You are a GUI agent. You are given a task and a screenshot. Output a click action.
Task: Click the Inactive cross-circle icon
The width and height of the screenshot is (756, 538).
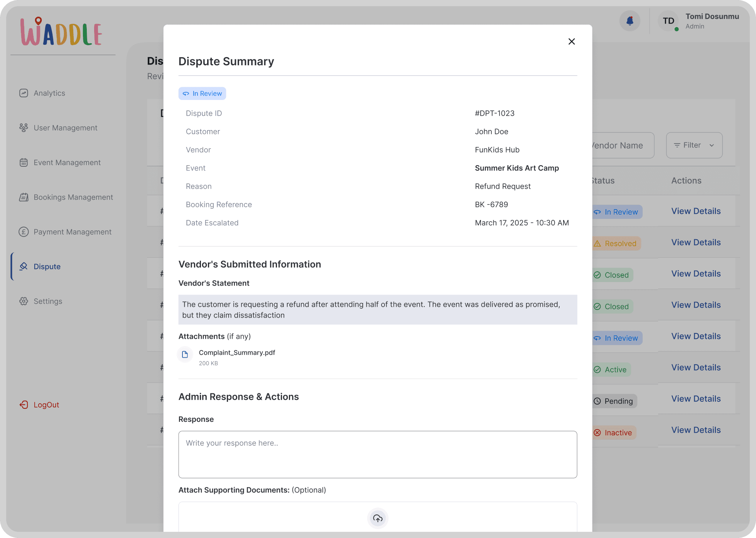(597, 433)
